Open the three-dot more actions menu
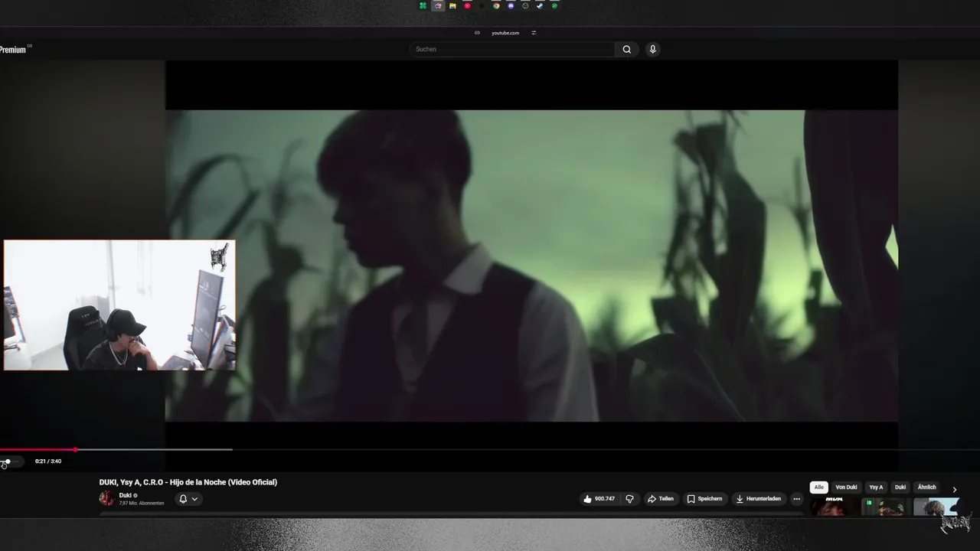The height and width of the screenshot is (551, 980). (796, 499)
